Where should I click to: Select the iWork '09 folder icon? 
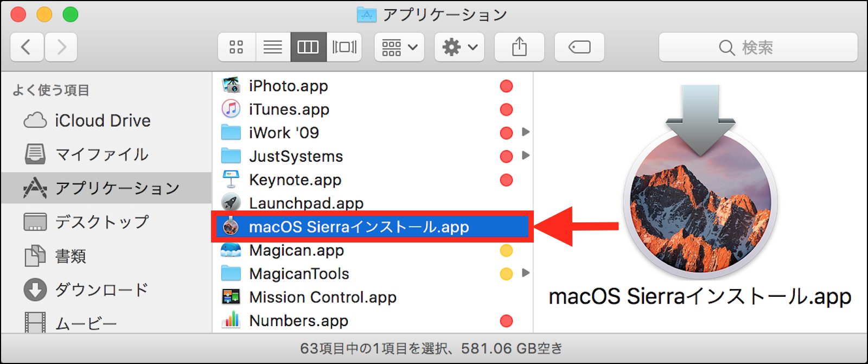[x=231, y=132]
